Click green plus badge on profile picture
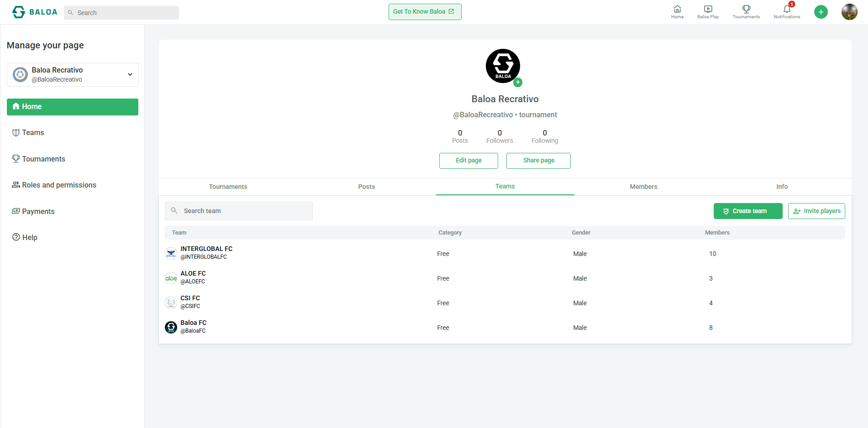Viewport: 868px width, 428px height. pos(518,83)
